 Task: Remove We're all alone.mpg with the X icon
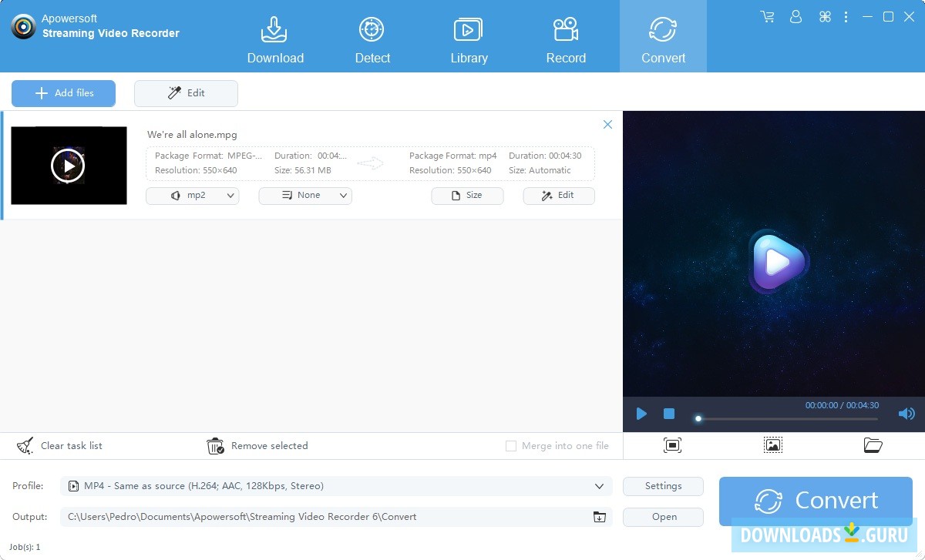(607, 125)
